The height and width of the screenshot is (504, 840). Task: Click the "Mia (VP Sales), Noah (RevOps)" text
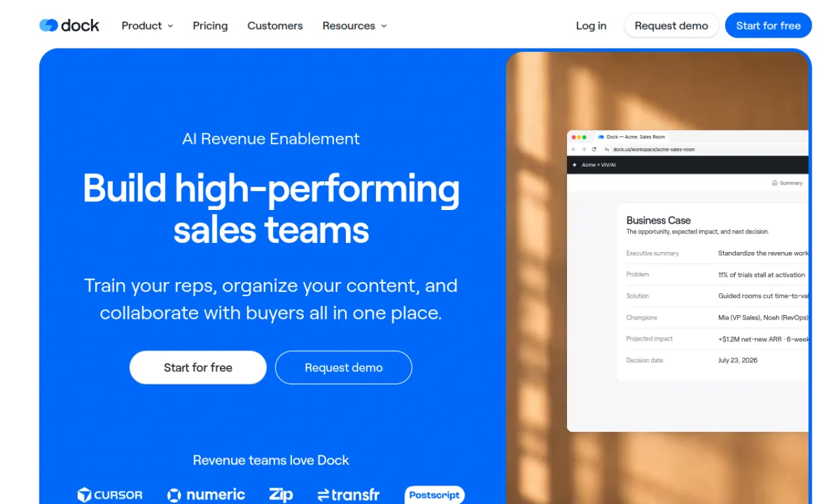point(763,318)
